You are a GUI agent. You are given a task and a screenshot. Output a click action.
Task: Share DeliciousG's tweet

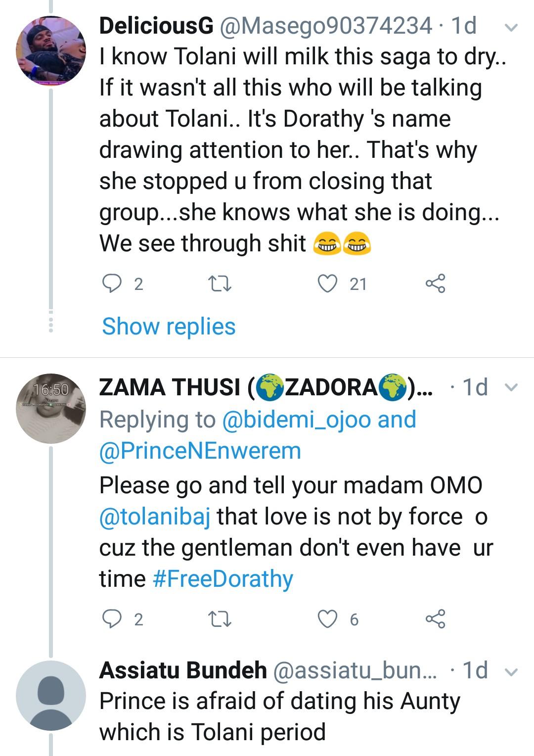click(x=436, y=283)
